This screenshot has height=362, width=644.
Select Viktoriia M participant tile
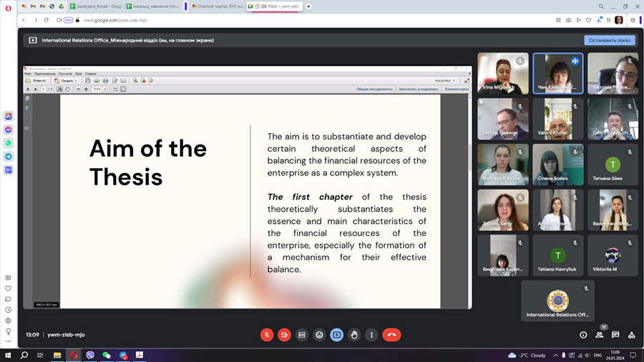point(613,255)
